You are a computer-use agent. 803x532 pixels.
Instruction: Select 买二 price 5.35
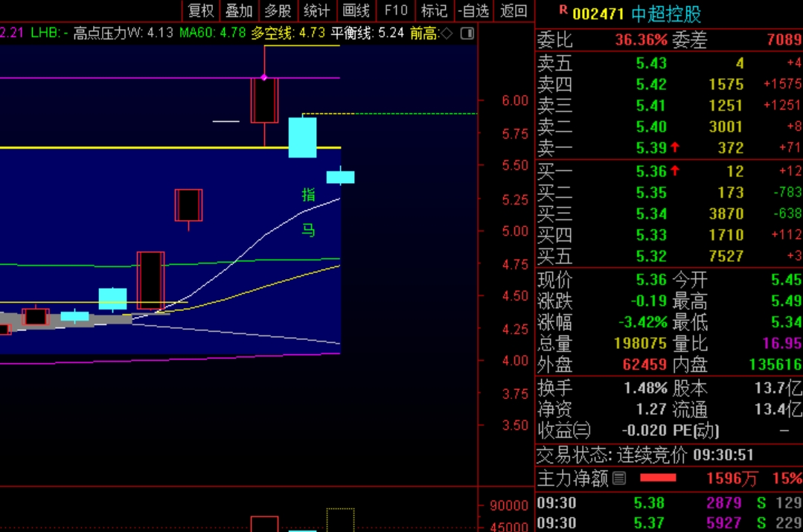651,193
